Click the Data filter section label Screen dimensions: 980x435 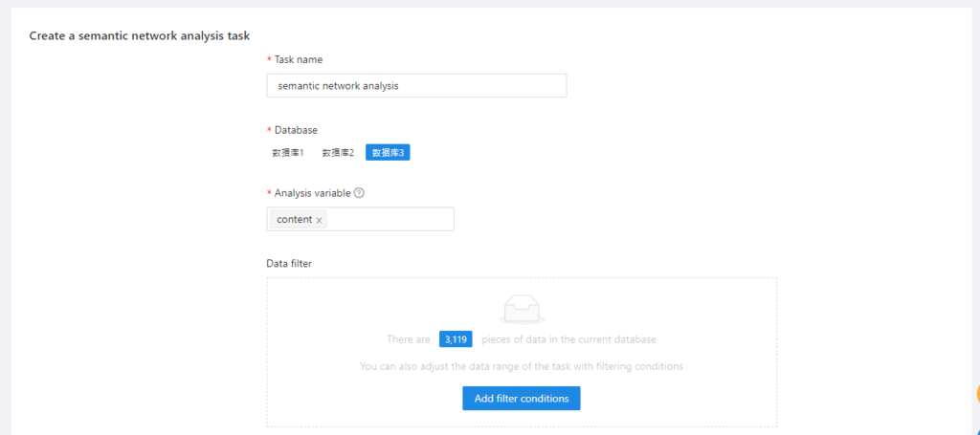(x=289, y=262)
